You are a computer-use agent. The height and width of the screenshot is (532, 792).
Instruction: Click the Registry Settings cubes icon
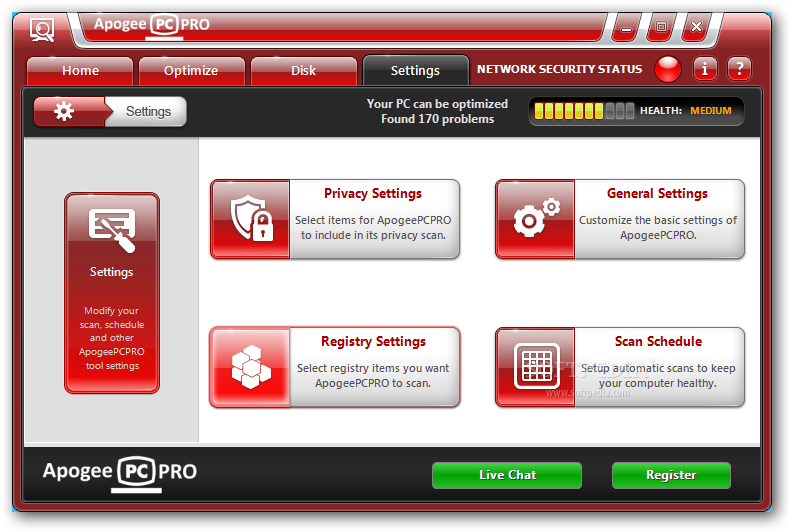point(251,367)
